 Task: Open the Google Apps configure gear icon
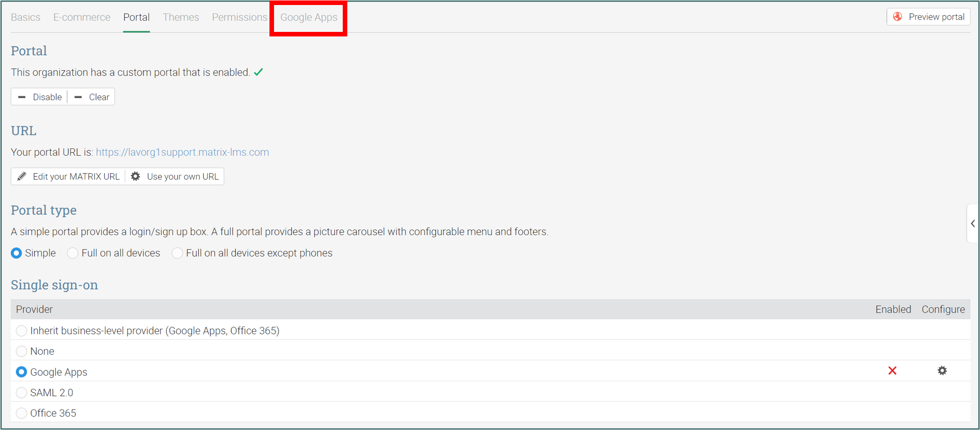tap(942, 371)
